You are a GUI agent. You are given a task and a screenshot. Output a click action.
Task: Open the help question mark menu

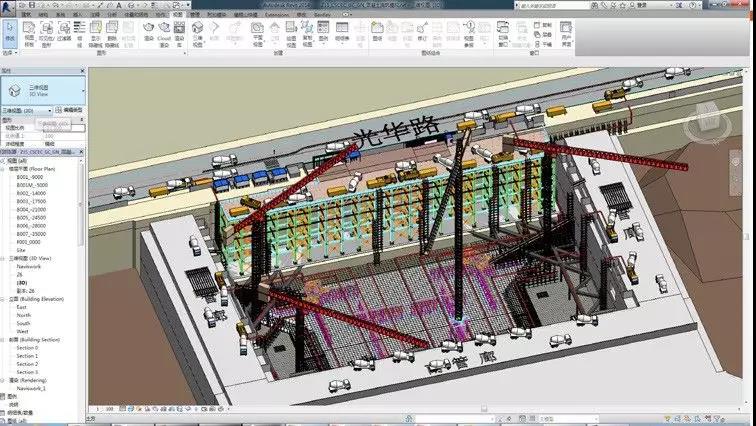click(x=692, y=5)
